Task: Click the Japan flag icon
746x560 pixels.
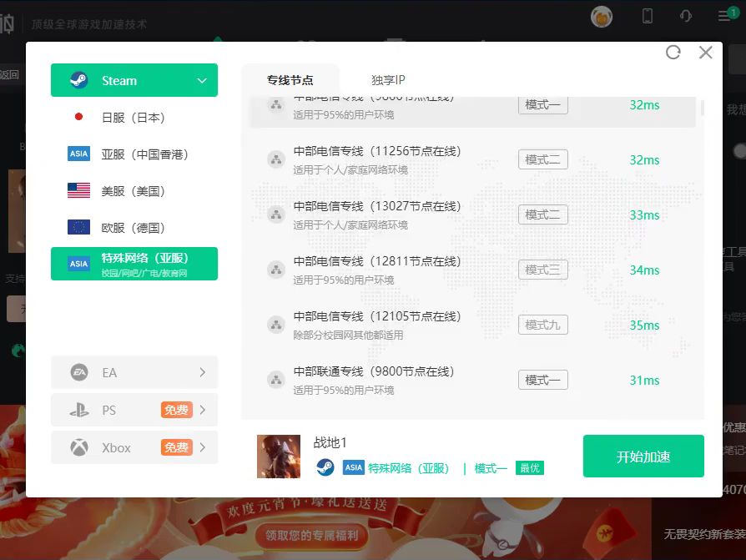Action: (x=78, y=117)
